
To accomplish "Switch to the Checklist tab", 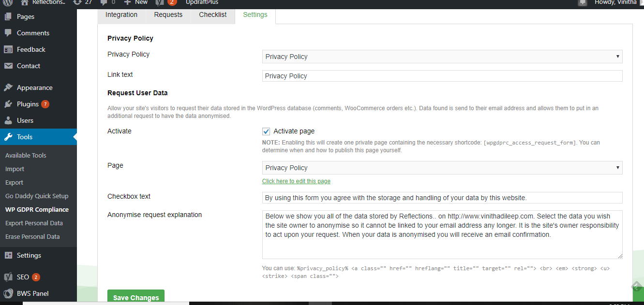I will pyautogui.click(x=212, y=15).
